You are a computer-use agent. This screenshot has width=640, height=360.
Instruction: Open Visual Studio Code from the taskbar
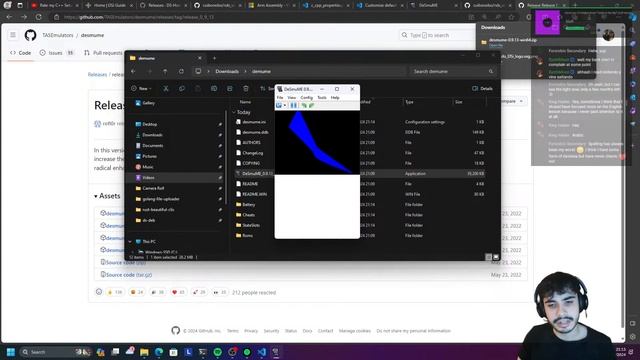coord(262,352)
